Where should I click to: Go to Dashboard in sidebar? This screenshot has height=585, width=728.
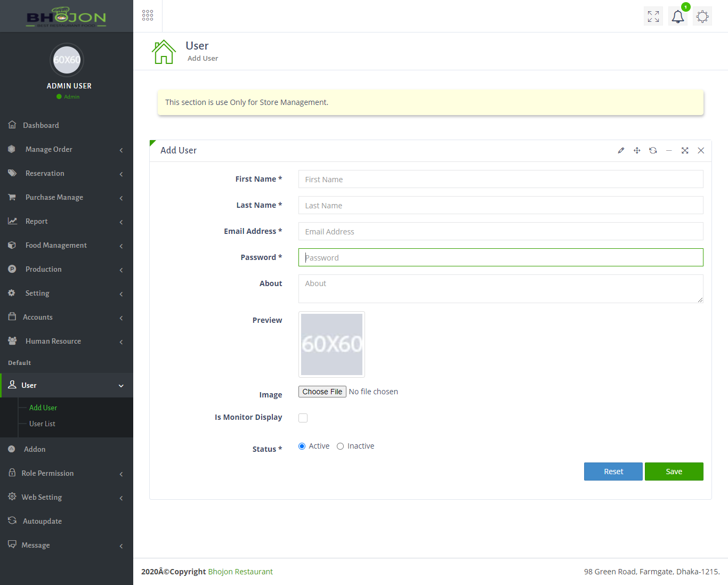click(41, 126)
